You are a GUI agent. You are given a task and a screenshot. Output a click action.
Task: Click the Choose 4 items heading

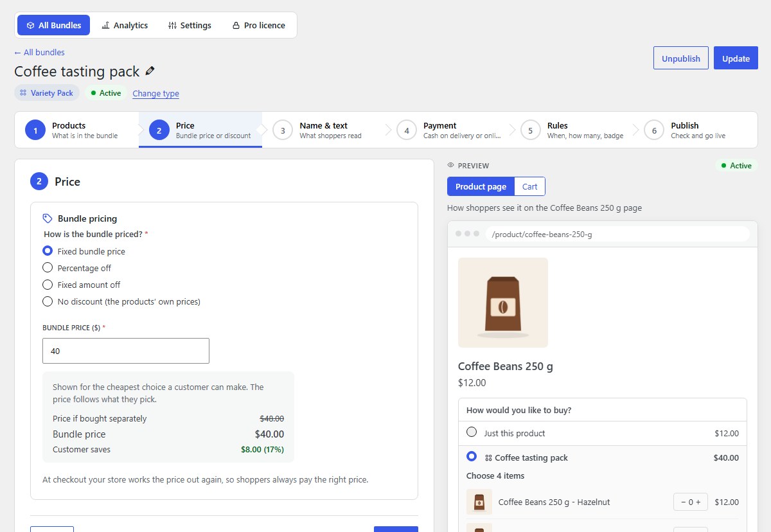pyautogui.click(x=495, y=476)
